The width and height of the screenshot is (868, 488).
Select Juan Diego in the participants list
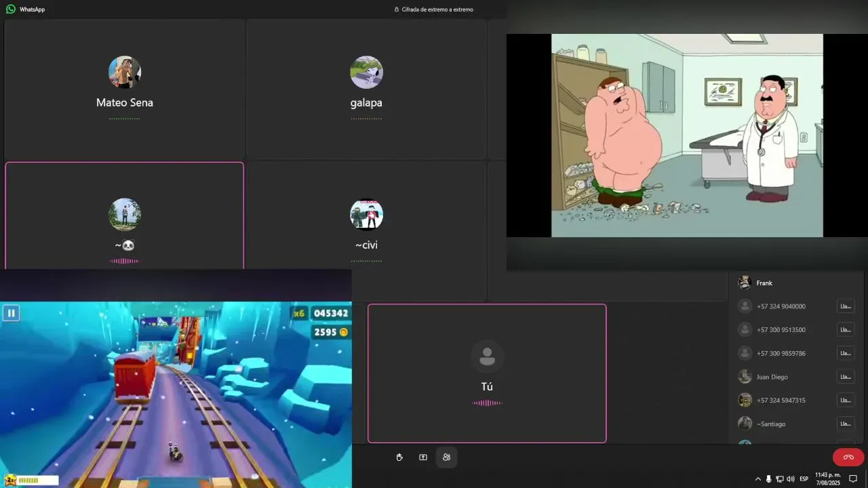796,377
